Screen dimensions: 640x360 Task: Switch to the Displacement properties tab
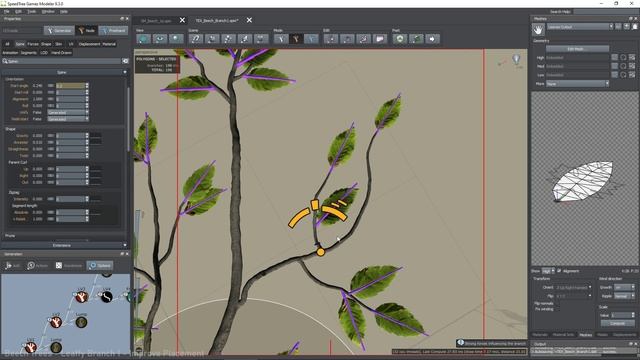tap(89, 44)
